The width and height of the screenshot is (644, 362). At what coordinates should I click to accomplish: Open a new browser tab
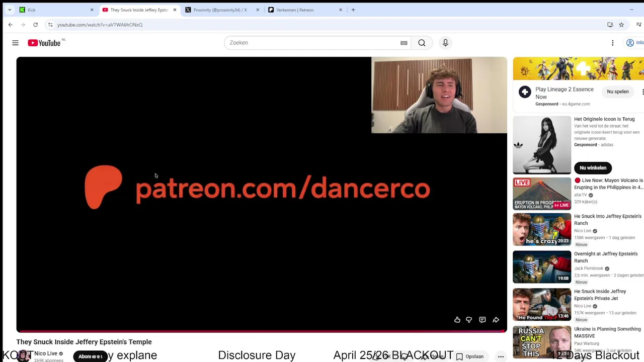coord(353,10)
